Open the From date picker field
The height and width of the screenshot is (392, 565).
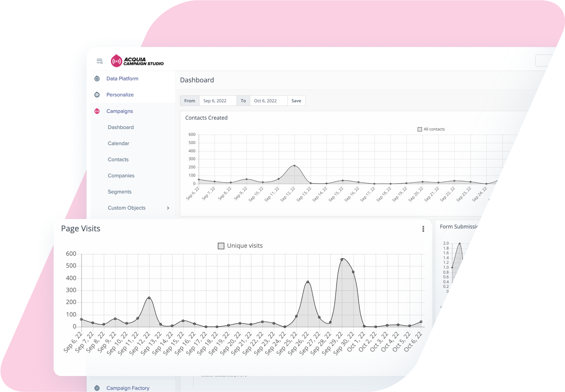(x=218, y=101)
